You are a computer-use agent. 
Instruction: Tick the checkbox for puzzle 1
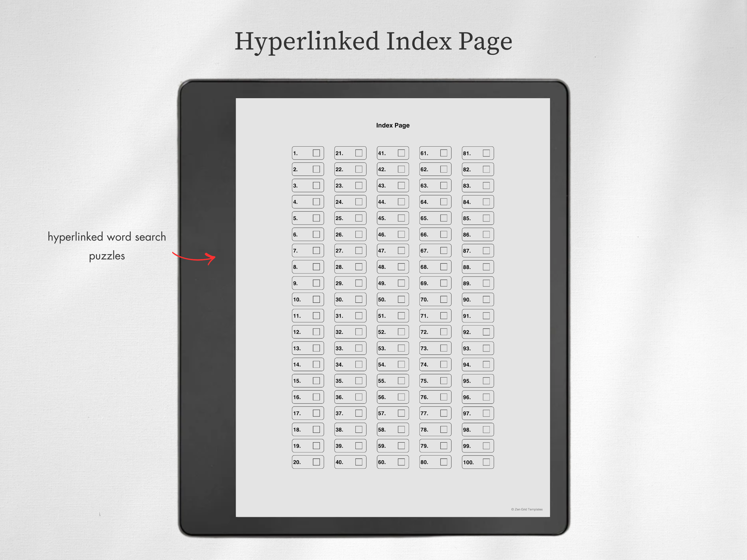[316, 153]
